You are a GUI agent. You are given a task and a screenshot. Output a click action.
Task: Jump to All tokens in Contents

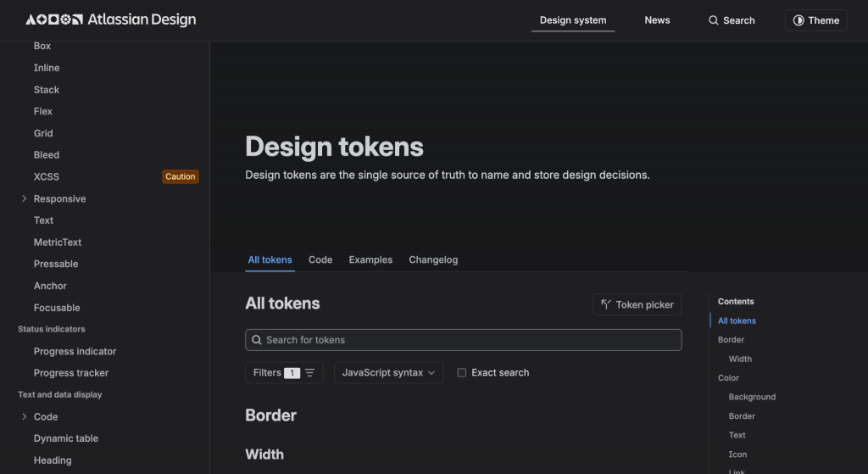(737, 321)
